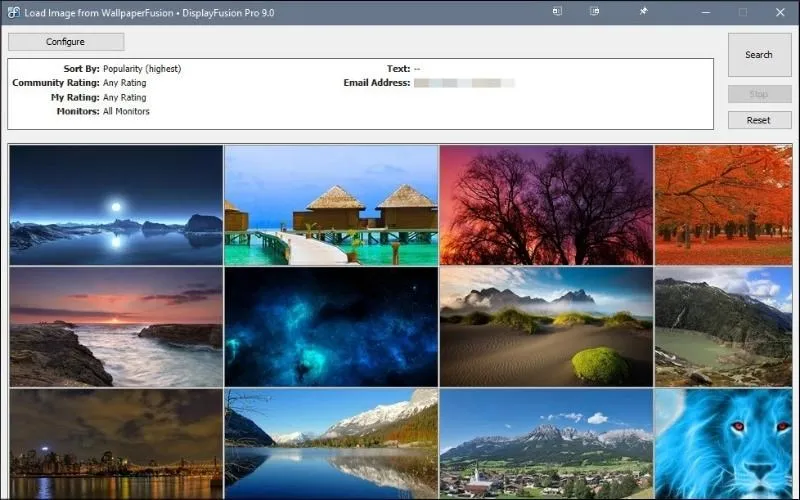This screenshot has height=500, width=800.
Task: Pick the blue neon lion wallpaper
Action: [x=723, y=444]
